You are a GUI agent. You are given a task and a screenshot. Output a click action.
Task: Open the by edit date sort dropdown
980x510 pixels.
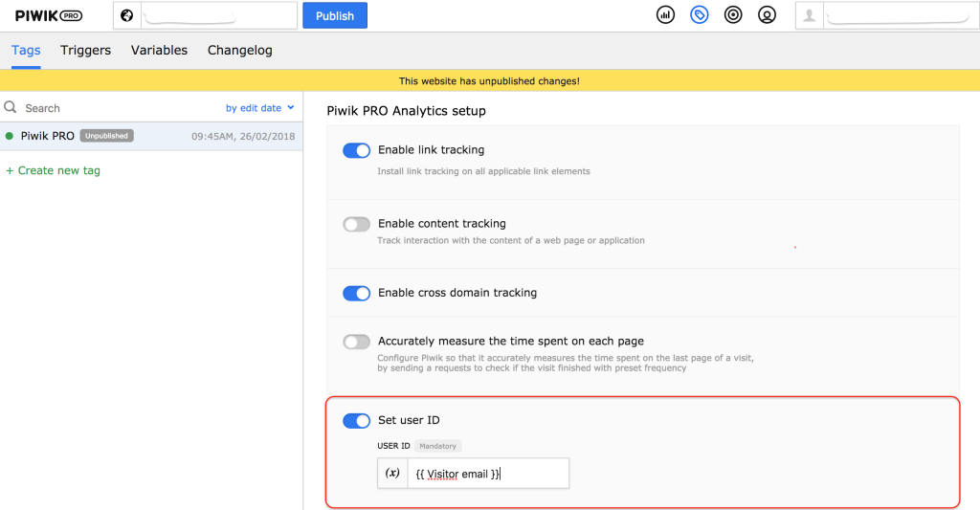pos(259,108)
